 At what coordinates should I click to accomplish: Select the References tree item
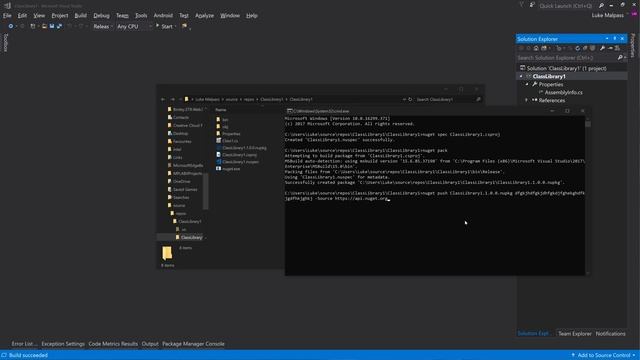(552, 100)
